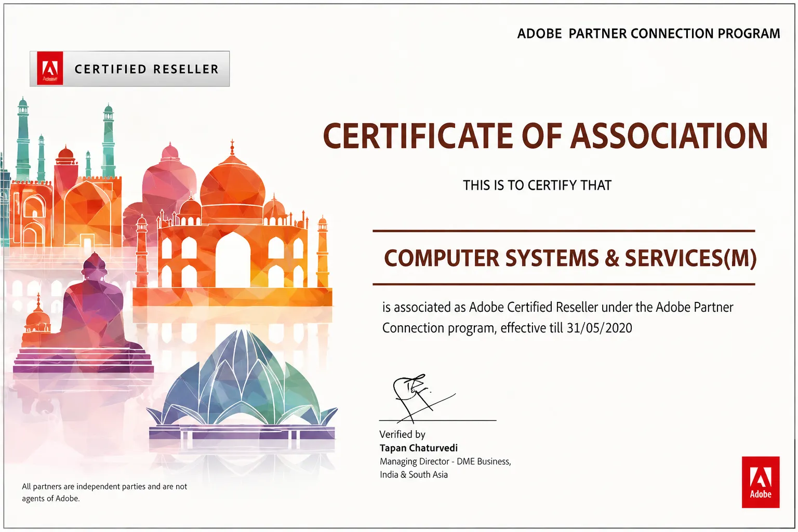This screenshot has width=798, height=532.
Task: Click the expiry date "31/05/2020"
Action: [x=600, y=328]
